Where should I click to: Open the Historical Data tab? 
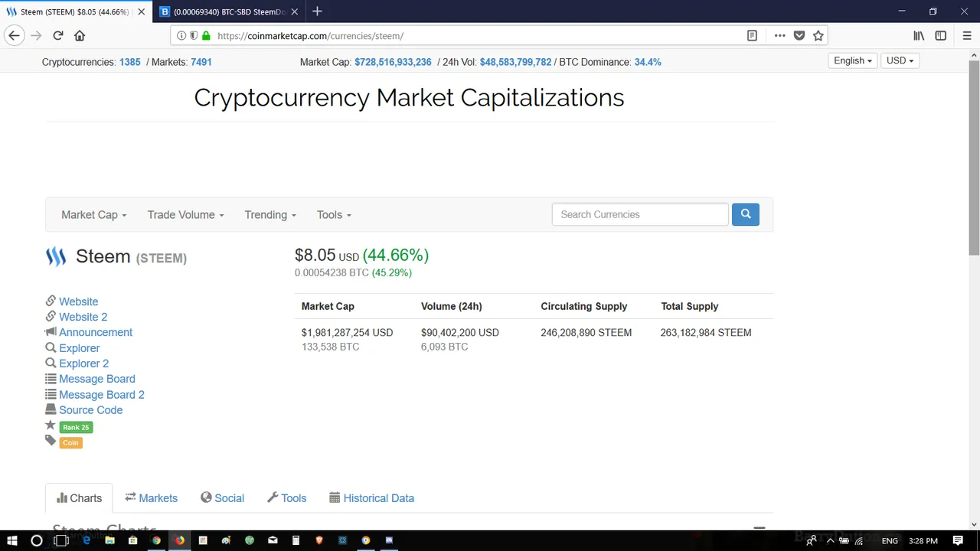(x=371, y=498)
